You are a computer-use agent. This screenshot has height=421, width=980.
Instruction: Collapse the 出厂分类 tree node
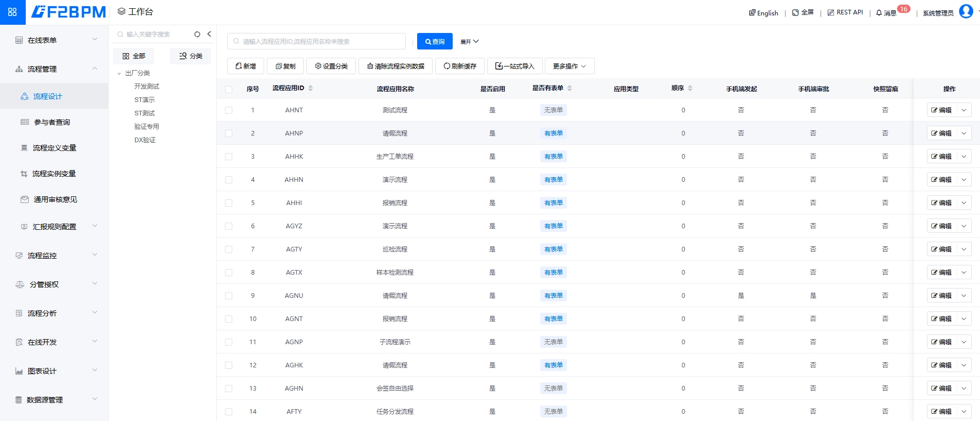[119, 74]
